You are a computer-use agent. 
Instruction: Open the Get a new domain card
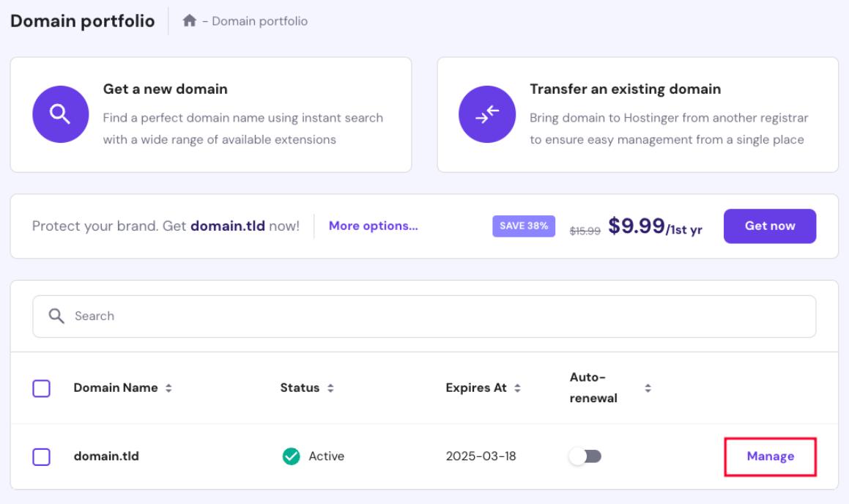211,115
